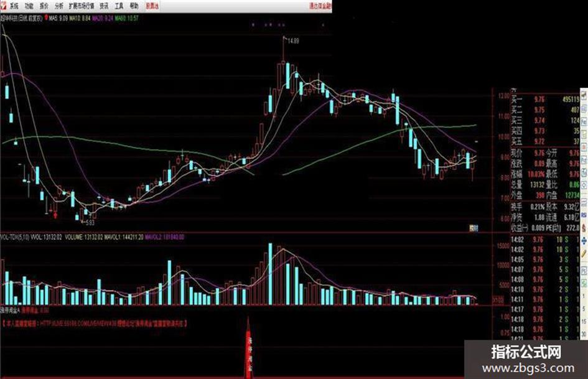Click the application logo in title bar
Image resolution: width=588 pixels, height=379 pixels.
pyautogui.click(x=3, y=6)
